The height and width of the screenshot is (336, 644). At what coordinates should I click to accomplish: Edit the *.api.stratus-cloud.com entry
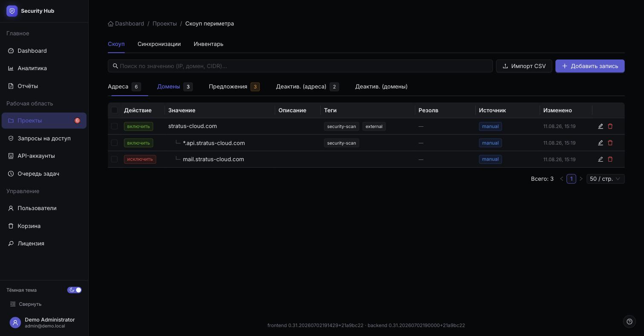point(601,143)
